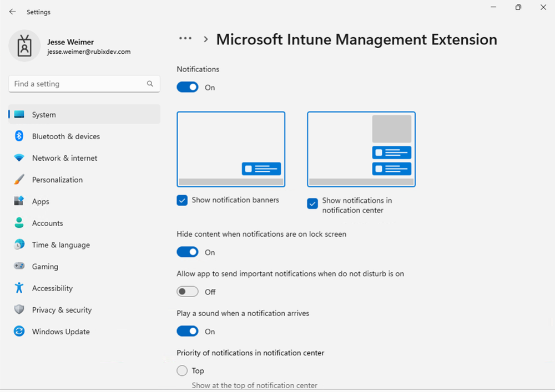Click 'Show at the top of notification center' text

pos(254,385)
